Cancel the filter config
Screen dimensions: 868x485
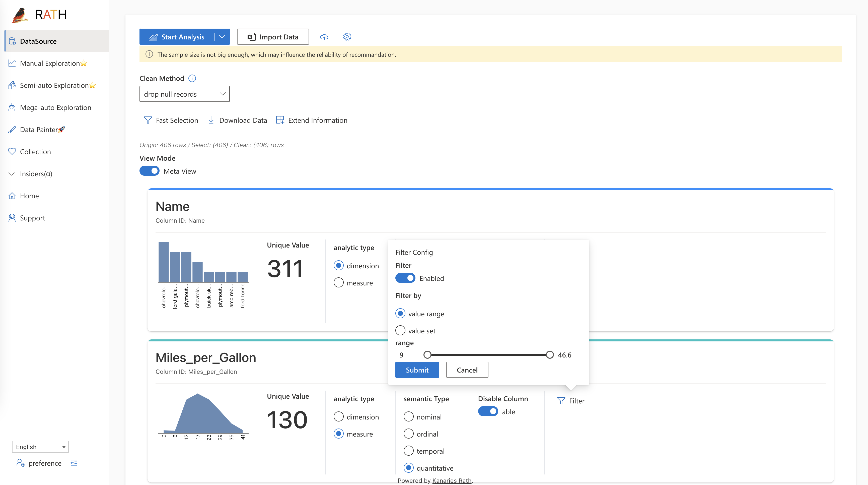(x=467, y=370)
